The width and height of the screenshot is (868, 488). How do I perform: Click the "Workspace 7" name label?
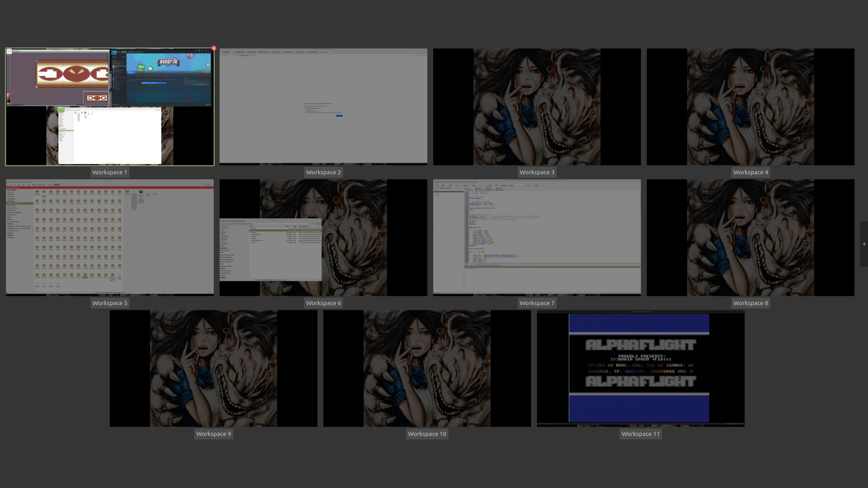[x=537, y=303]
